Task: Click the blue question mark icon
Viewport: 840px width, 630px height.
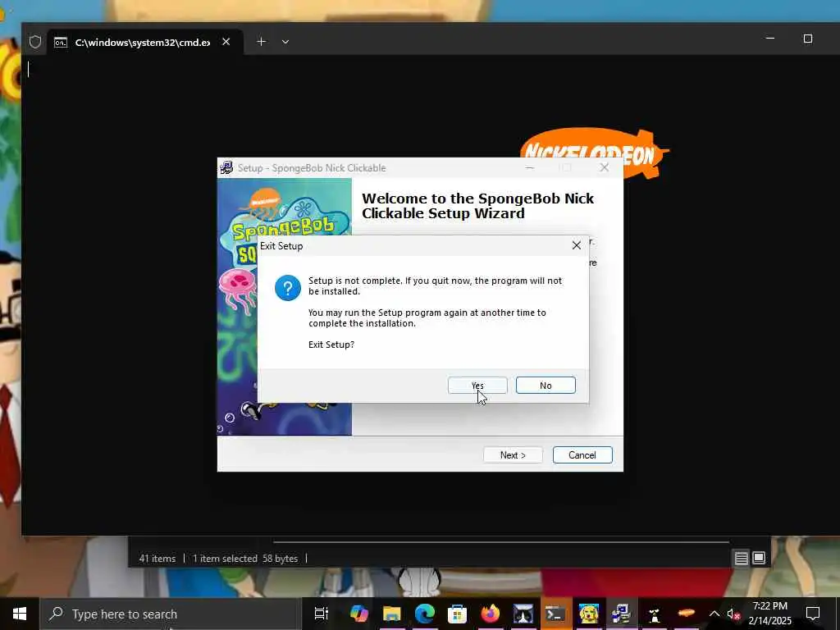Action: pos(288,288)
